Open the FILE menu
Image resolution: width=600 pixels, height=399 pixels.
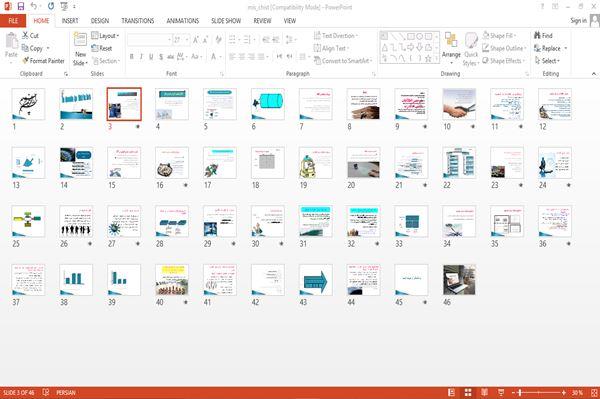click(13, 21)
